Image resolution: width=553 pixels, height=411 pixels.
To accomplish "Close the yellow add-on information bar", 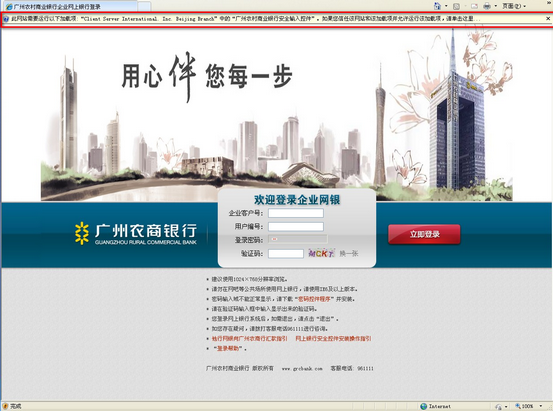I will pyautogui.click(x=548, y=18).
